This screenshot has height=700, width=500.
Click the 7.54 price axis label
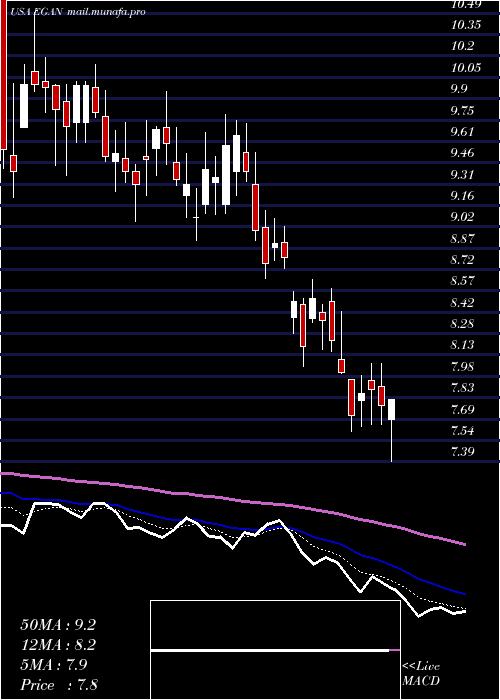click(462, 431)
